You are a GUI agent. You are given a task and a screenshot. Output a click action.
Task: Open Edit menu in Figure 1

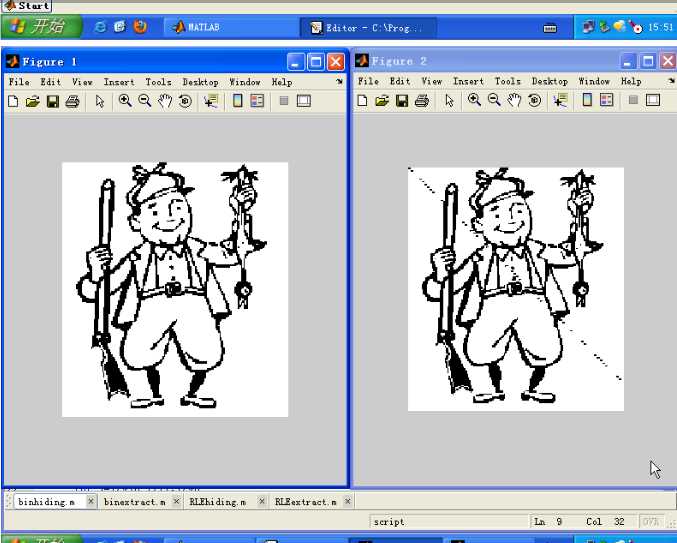(x=51, y=82)
